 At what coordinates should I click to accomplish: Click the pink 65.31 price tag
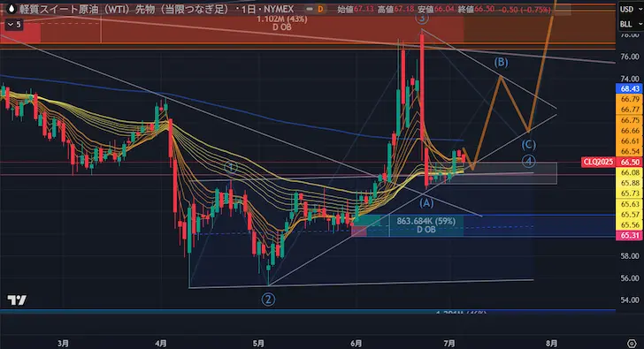(x=630, y=235)
